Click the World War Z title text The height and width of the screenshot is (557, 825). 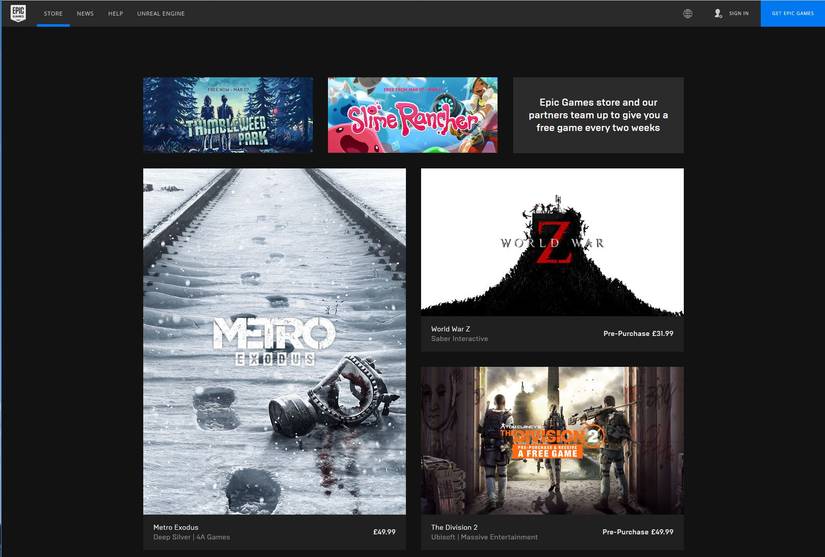[450, 329]
